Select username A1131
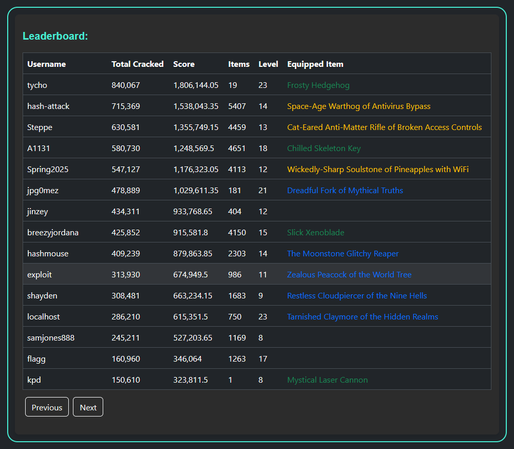Viewport: 514px width, 449px height. pyautogui.click(x=38, y=148)
